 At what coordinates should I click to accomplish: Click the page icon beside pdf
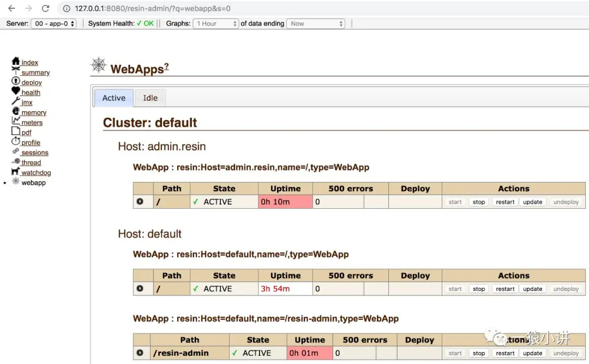15,131
